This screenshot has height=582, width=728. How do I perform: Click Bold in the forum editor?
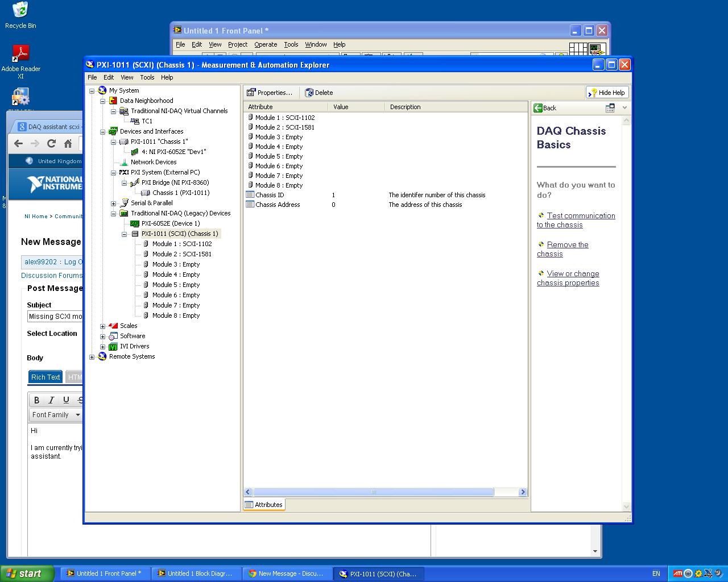tap(37, 400)
